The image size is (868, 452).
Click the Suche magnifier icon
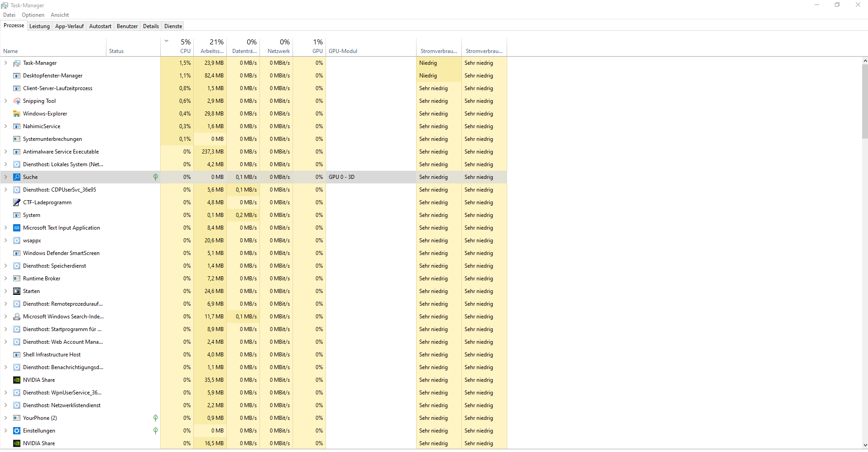point(17,177)
